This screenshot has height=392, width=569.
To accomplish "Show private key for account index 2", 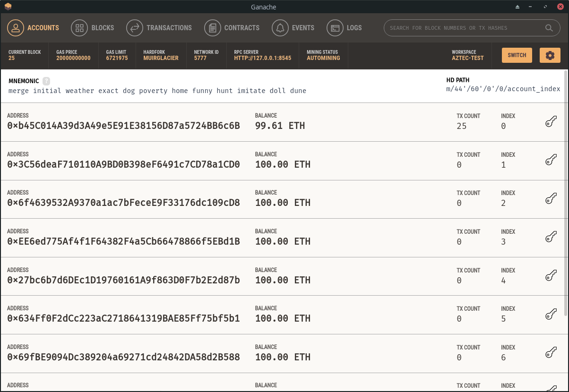I will [x=550, y=199].
